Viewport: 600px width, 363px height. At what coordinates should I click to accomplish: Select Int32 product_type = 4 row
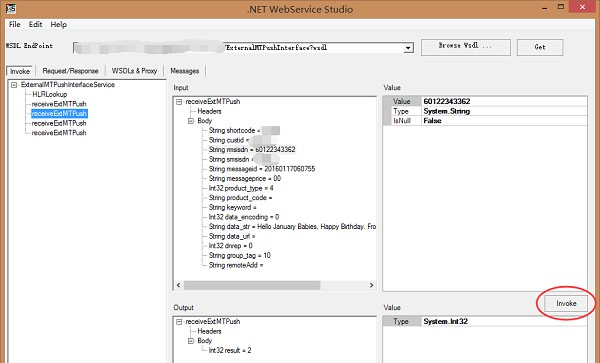241,188
